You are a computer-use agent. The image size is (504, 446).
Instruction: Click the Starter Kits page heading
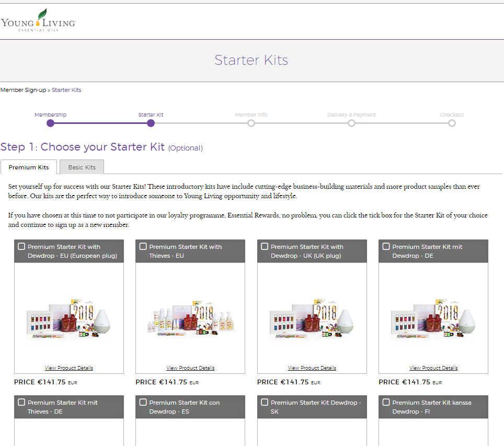point(251,60)
